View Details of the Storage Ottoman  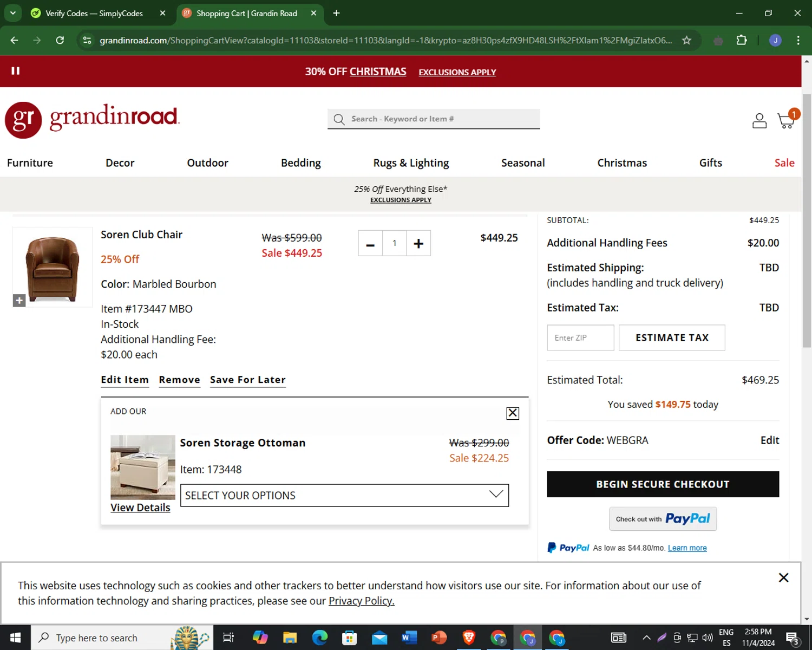coord(140,508)
